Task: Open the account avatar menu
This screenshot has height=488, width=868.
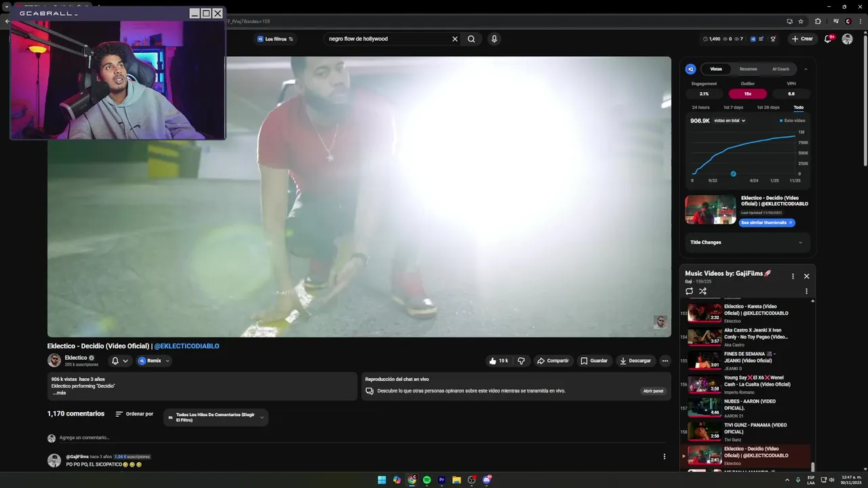Action: point(847,39)
